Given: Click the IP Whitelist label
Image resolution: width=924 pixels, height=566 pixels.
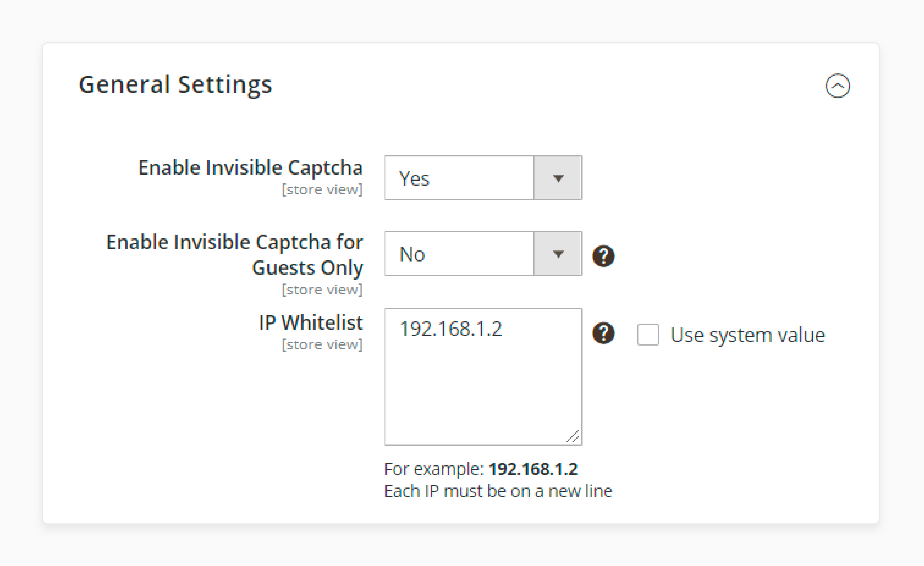Looking at the screenshot, I should click(311, 323).
